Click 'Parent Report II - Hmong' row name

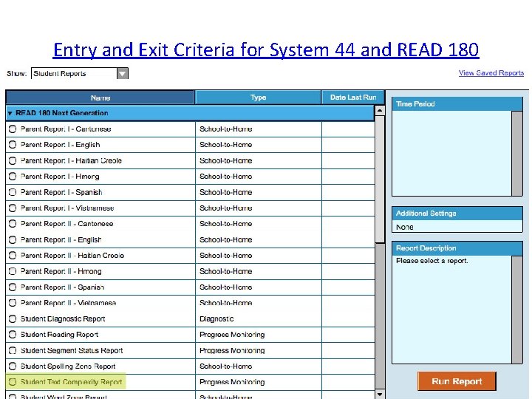tap(61, 271)
